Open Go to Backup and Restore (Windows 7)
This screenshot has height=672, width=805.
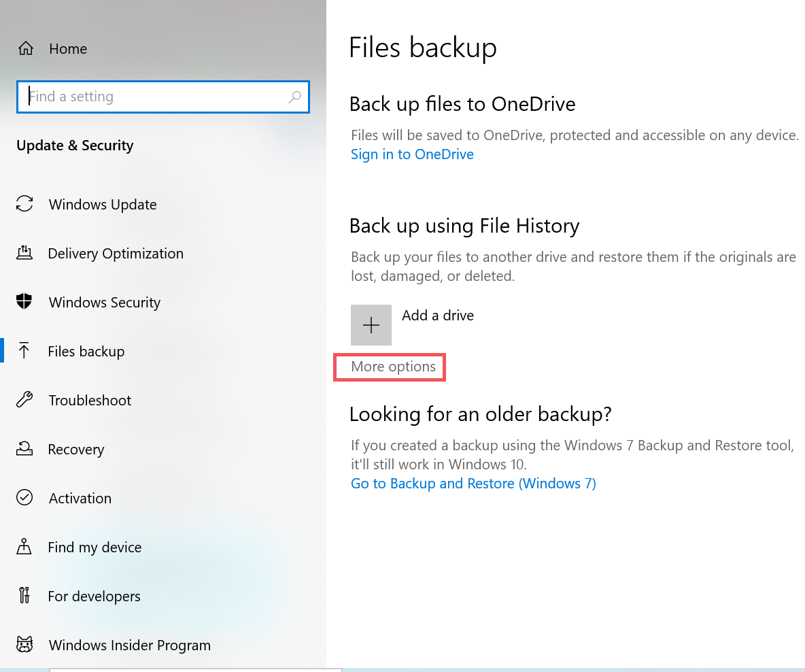point(473,484)
